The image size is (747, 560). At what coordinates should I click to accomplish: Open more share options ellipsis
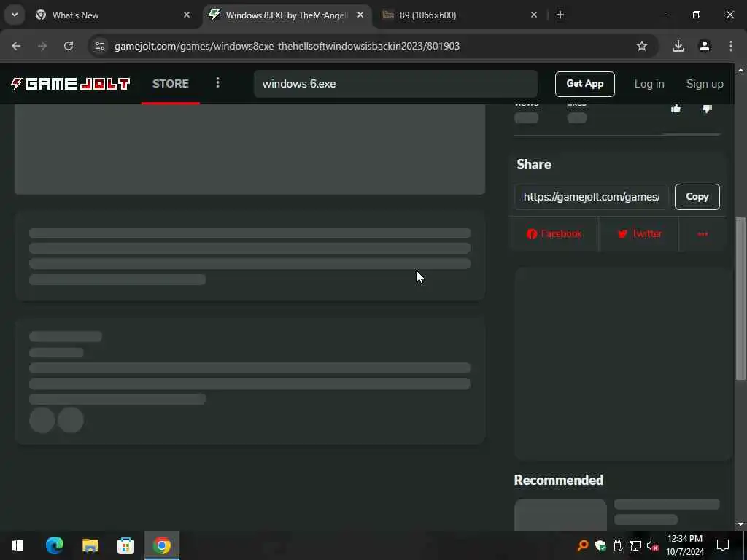[703, 234]
